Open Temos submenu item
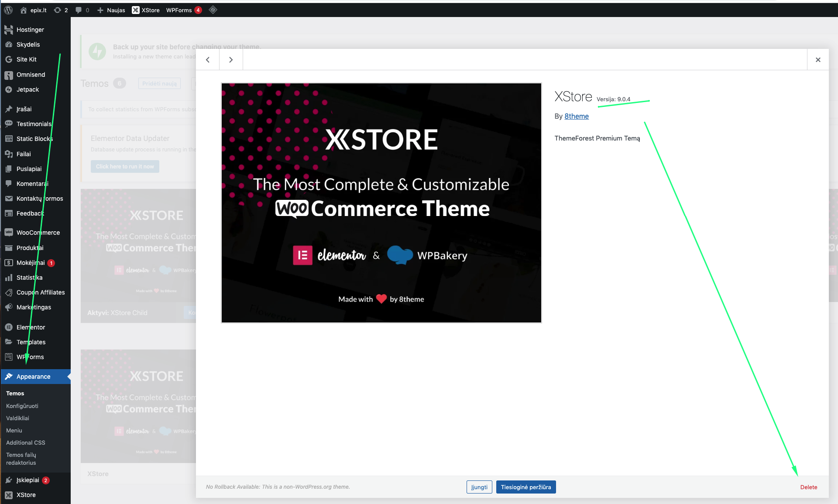 click(x=15, y=394)
